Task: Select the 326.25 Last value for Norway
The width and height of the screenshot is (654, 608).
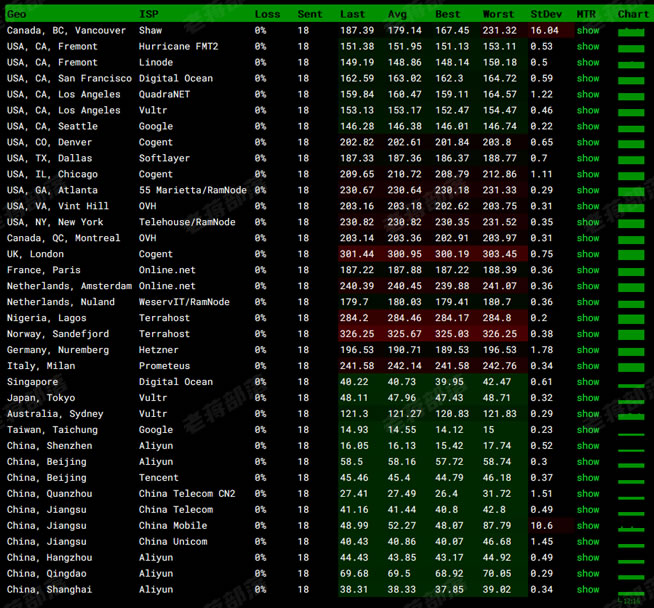Action: point(357,334)
